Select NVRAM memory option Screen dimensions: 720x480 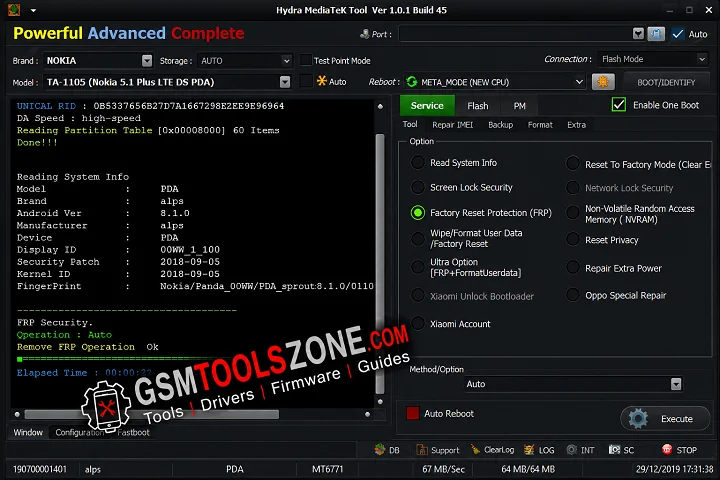coord(573,213)
